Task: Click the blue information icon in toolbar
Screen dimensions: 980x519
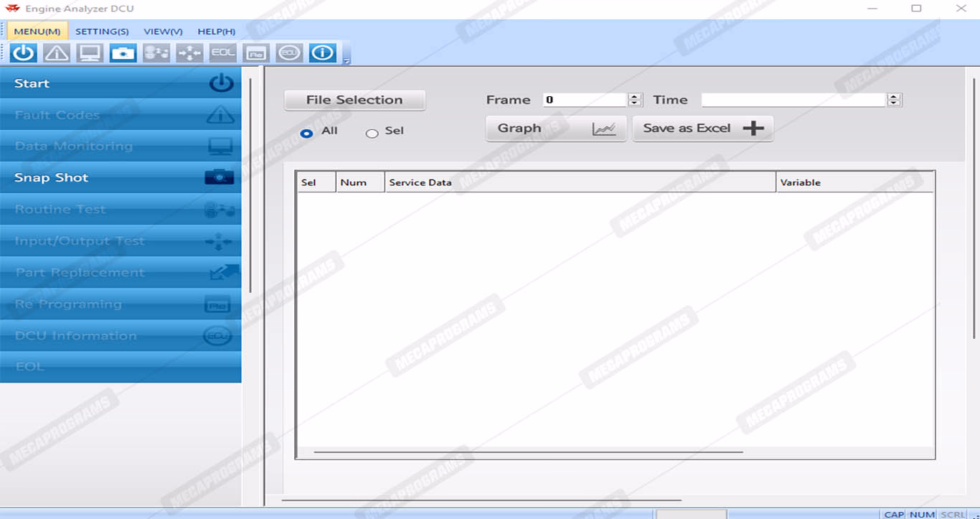Action: click(x=323, y=53)
